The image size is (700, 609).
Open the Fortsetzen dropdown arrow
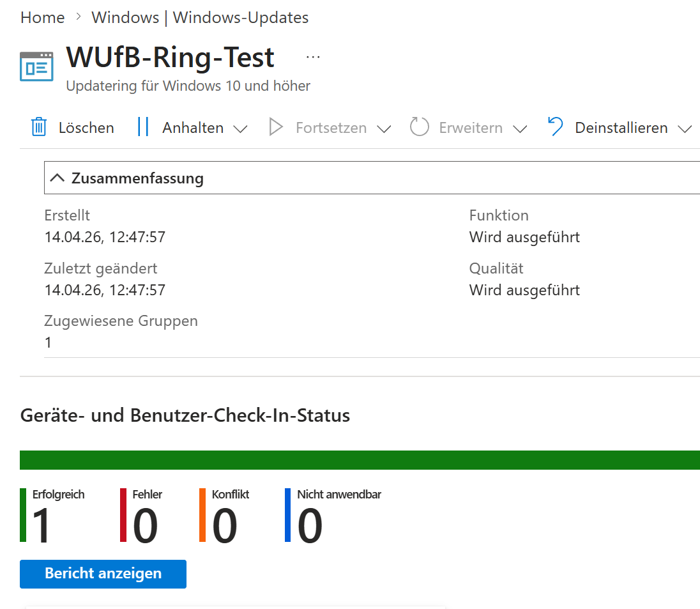tap(384, 128)
